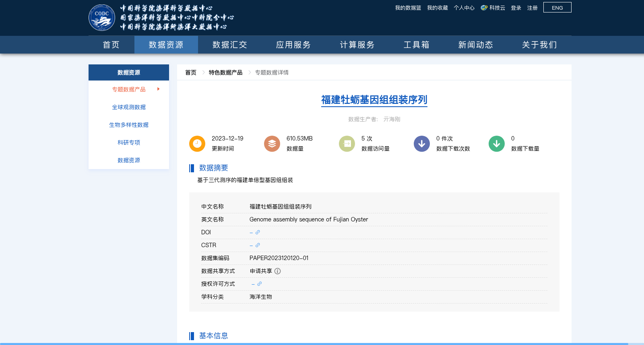Click the 610.53MB data size value
Image resolution: width=644 pixels, height=345 pixels.
coord(299,138)
